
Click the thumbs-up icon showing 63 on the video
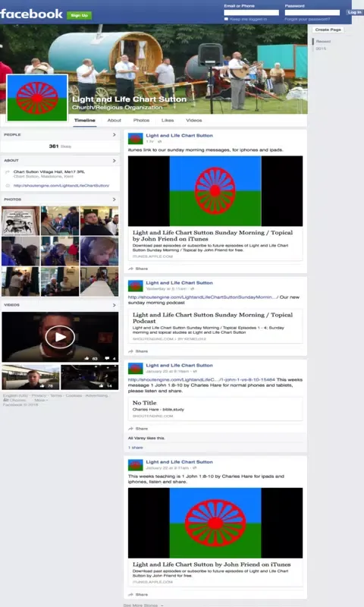point(86,358)
